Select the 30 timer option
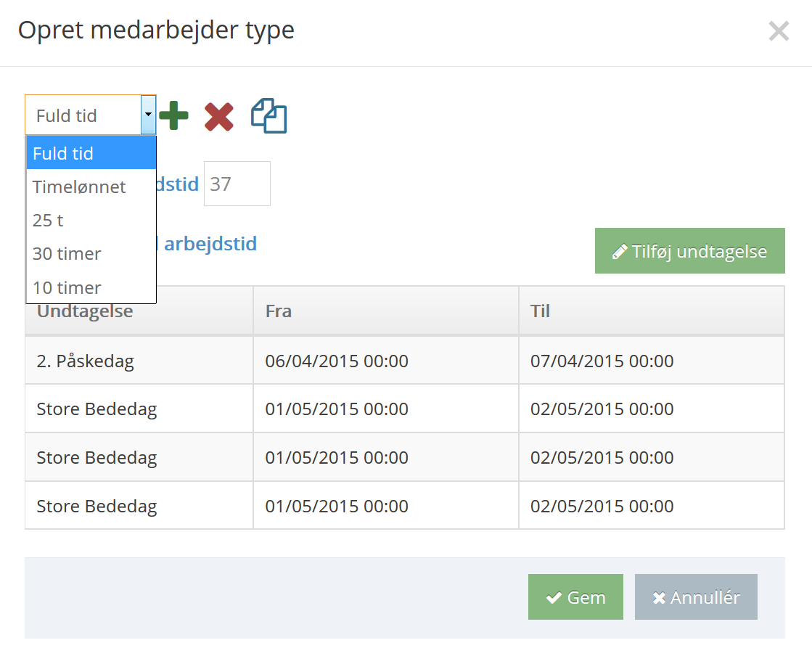The width and height of the screenshot is (812, 664). pos(91,254)
